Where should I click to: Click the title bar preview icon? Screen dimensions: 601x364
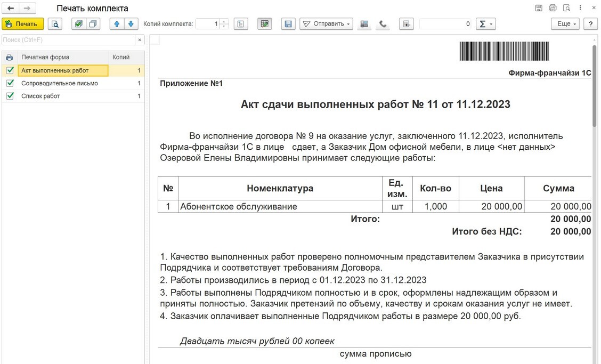pos(566,7)
